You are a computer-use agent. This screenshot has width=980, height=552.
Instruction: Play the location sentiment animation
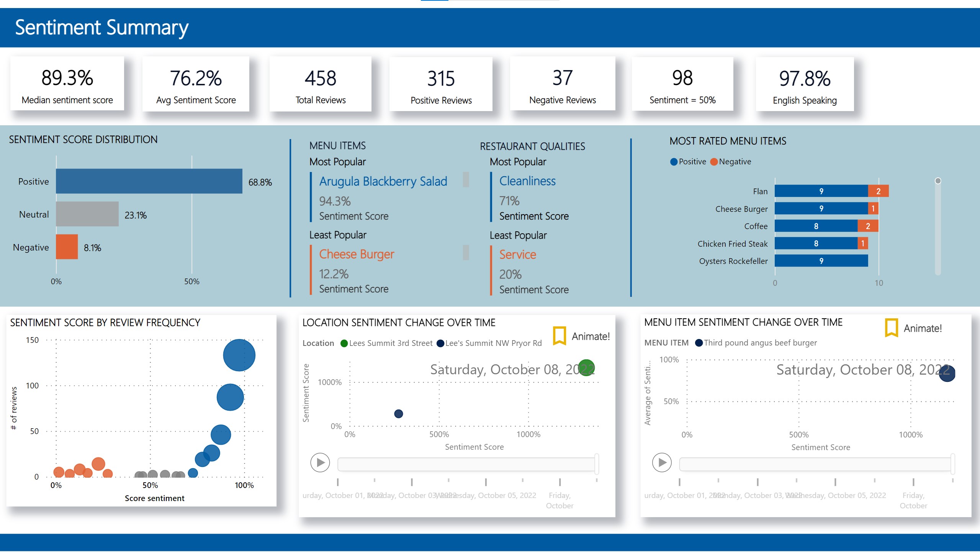[320, 463]
